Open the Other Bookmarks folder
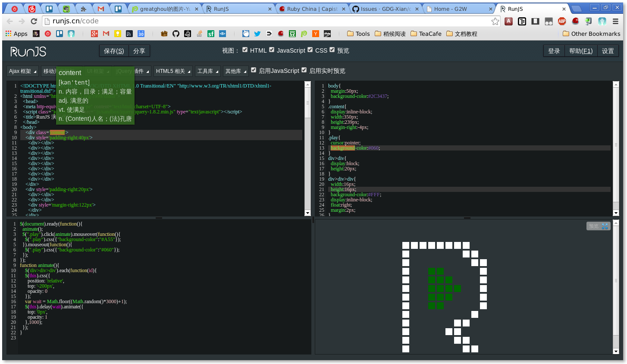The width and height of the screenshot is (627, 364). click(x=592, y=34)
